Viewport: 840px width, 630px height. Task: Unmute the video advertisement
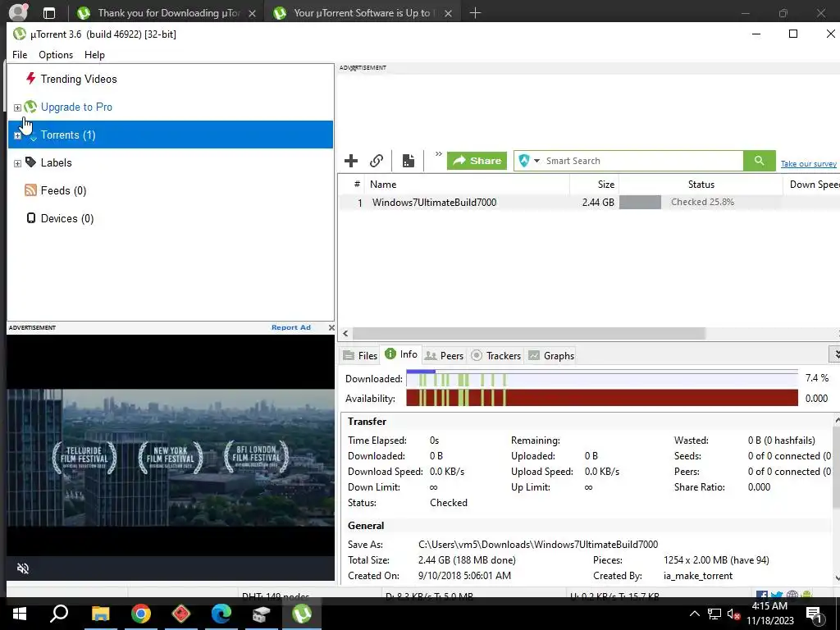point(22,568)
